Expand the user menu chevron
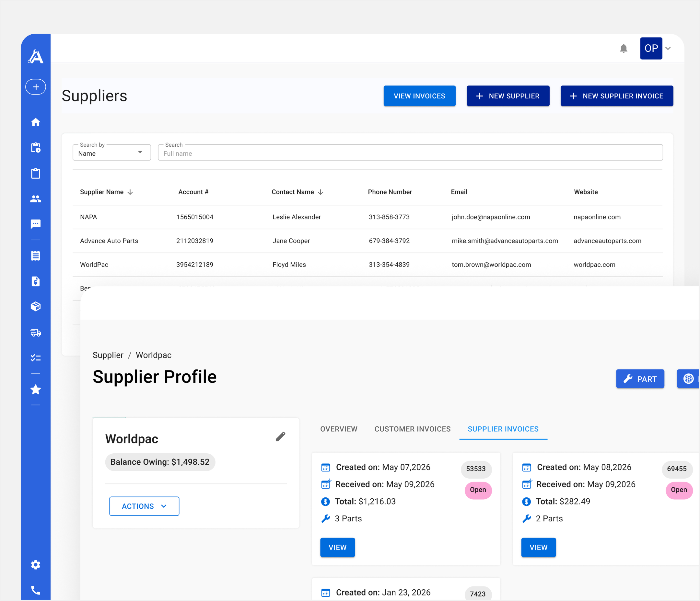Image resolution: width=700 pixels, height=601 pixels. coord(668,48)
